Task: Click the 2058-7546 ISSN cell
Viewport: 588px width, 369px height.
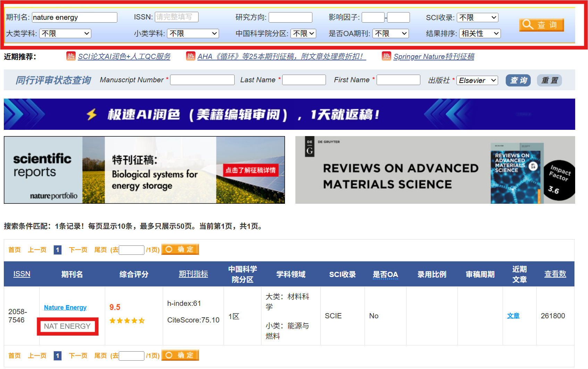Action: pos(17,316)
